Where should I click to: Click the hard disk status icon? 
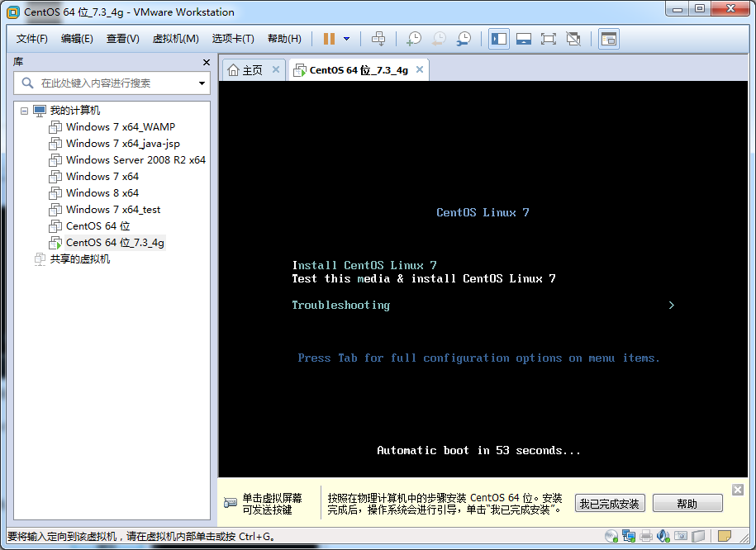[698, 535]
